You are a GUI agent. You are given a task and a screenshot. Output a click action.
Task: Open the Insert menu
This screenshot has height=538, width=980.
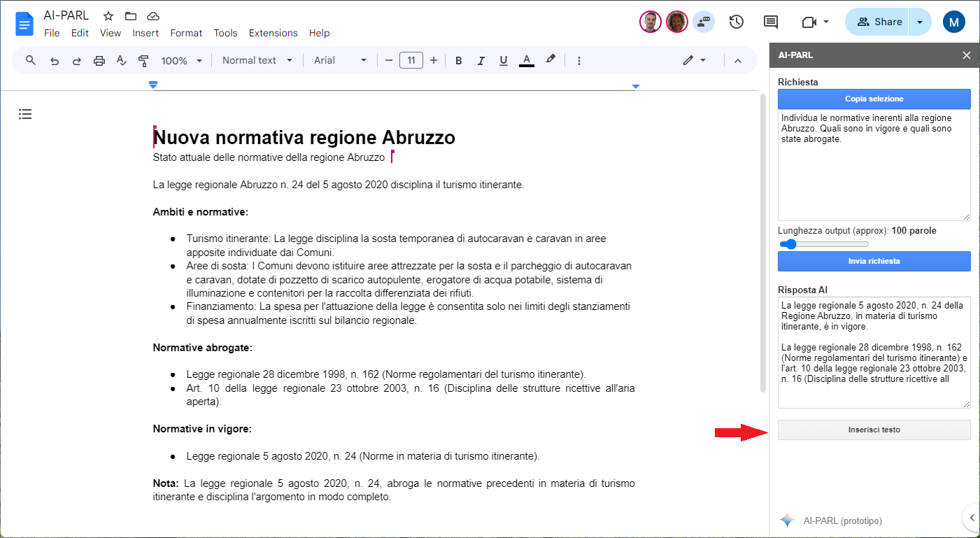coord(145,33)
